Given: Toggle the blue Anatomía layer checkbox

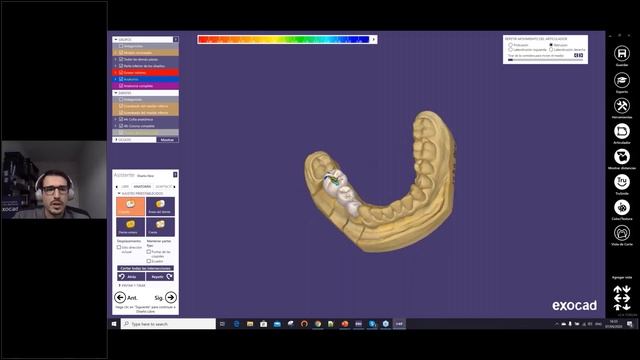Looking at the screenshot, I should tap(121, 79).
